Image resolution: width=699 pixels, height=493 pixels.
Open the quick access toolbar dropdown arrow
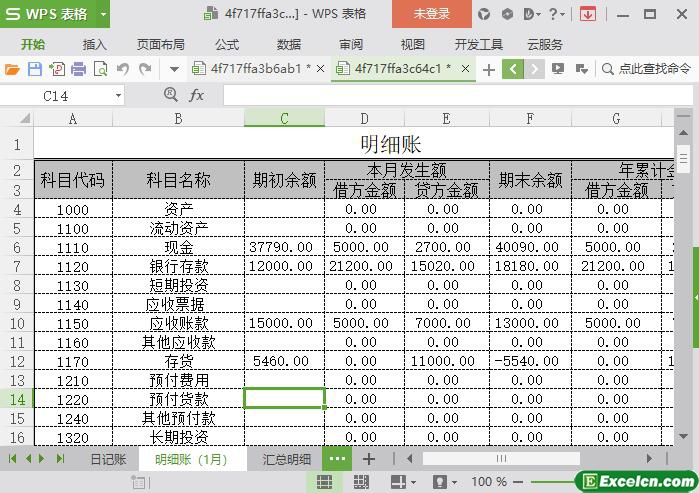(x=174, y=70)
